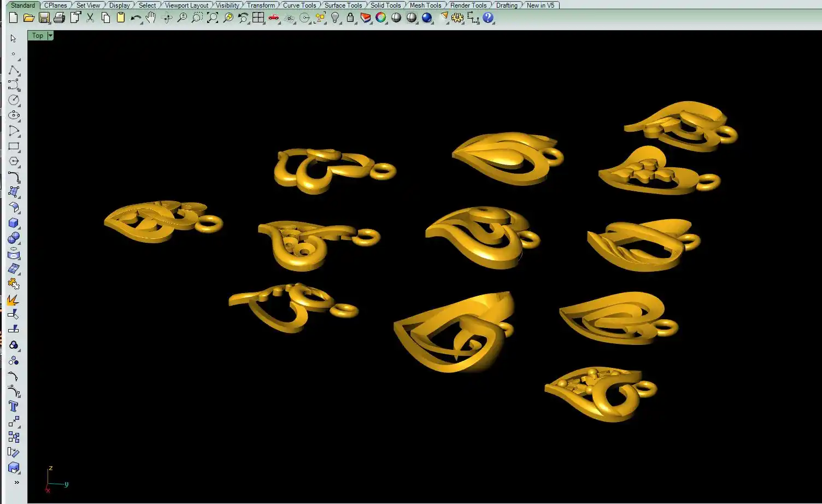Switch to the Curve Tools tab
Screen dimensions: 822x504
coord(299,5)
